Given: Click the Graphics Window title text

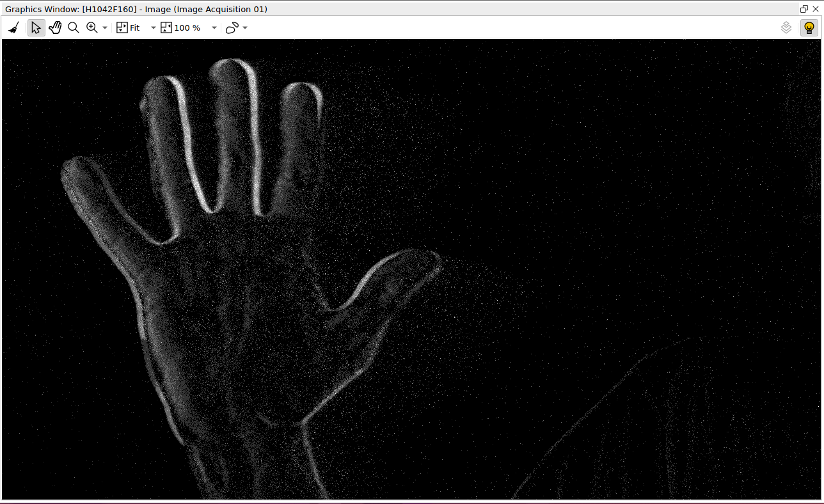Looking at the screenshot, I should click(136, 9).
